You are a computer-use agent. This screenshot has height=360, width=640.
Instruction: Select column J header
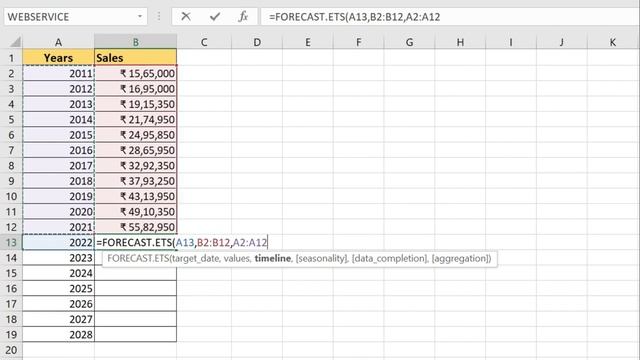tap(562, 42)
